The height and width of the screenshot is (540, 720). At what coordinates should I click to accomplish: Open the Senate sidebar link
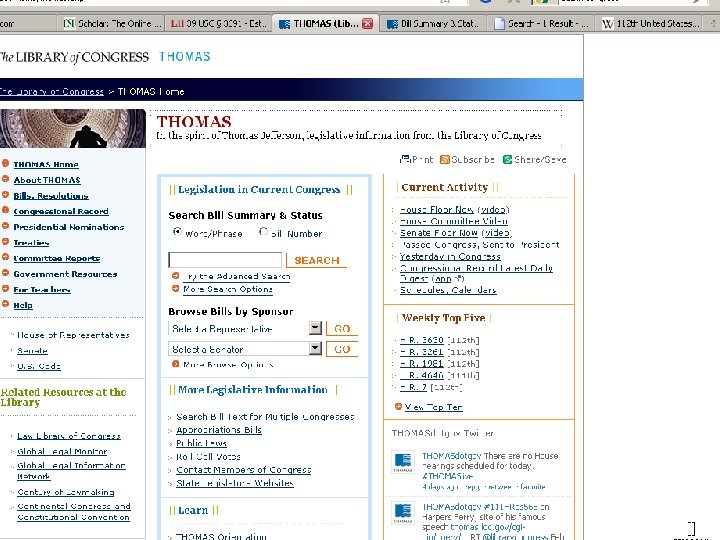(32, 350)
